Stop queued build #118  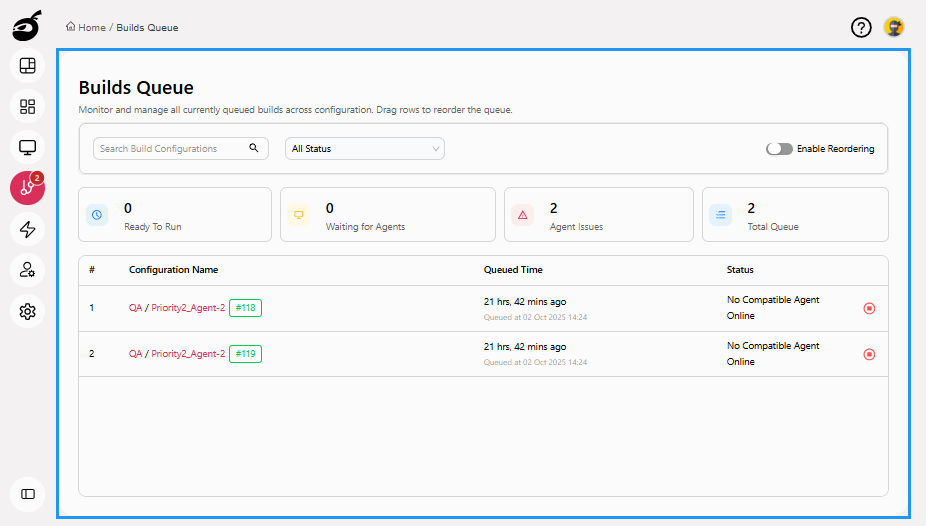[x=869, y=308]
